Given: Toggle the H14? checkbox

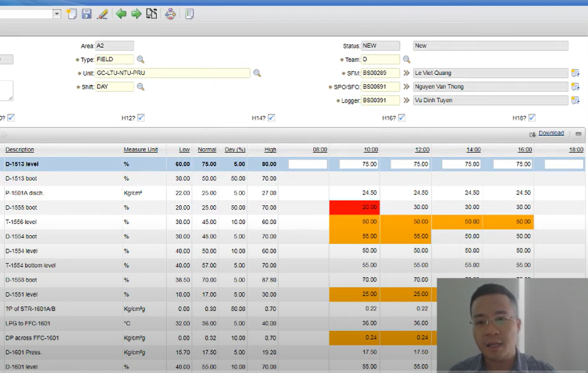Looking at the screenshot, I should tap(271, 118).
